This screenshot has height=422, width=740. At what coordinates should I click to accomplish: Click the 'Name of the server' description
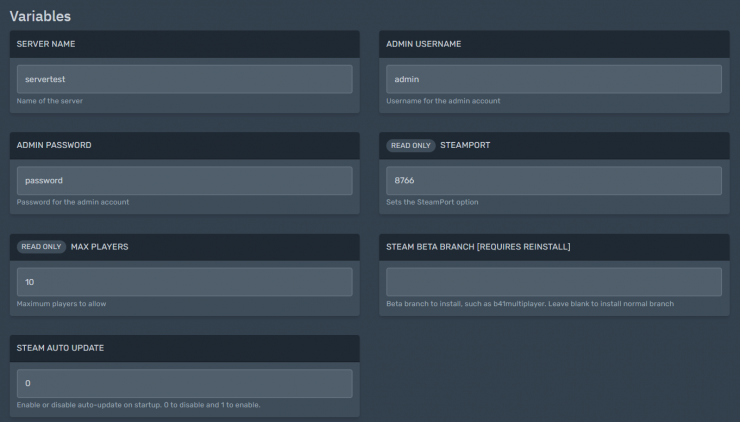[x=52, y=101]
